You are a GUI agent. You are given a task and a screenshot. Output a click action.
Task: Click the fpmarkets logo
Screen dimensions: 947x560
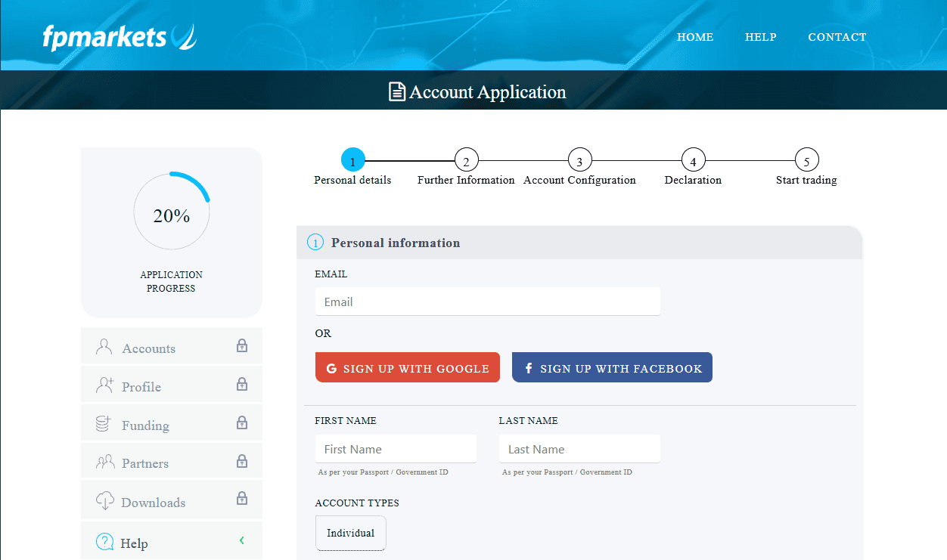pos(120,36)
